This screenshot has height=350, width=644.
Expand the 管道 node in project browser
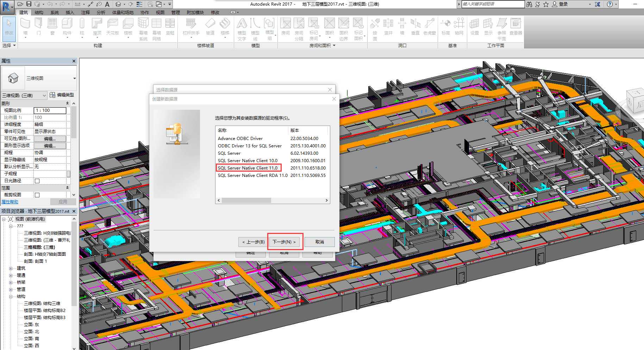[11, 289]
